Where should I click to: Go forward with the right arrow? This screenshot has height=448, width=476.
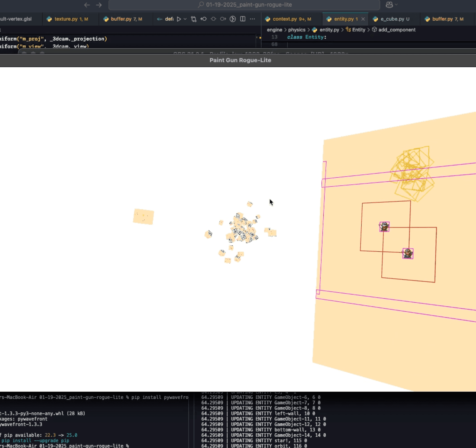(x=99, y=5)
